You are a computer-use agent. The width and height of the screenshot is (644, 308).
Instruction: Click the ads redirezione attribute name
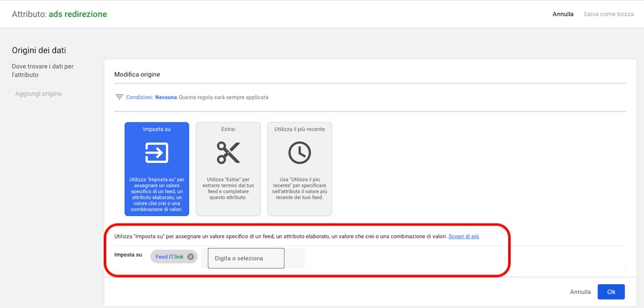pos(78,14)
